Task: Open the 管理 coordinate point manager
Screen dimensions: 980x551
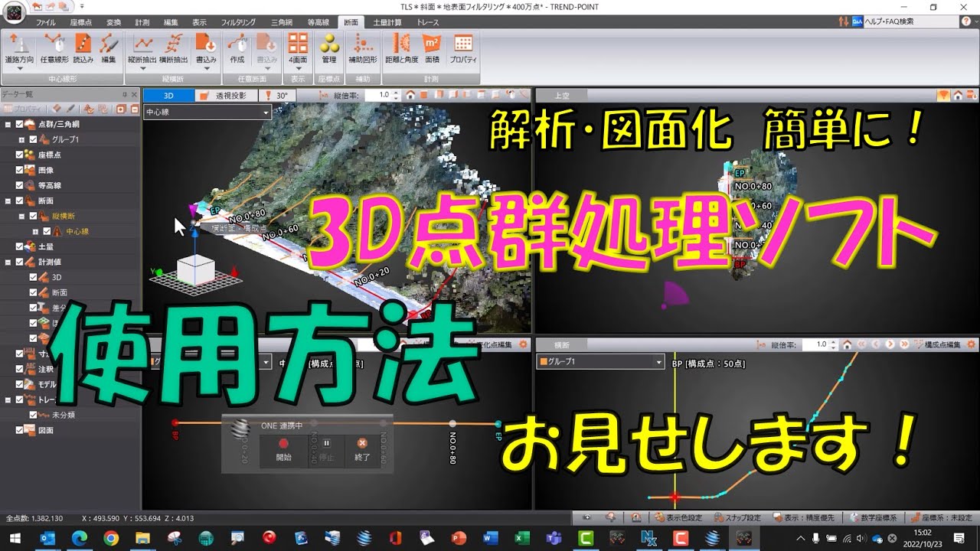Action: (329, 48)
